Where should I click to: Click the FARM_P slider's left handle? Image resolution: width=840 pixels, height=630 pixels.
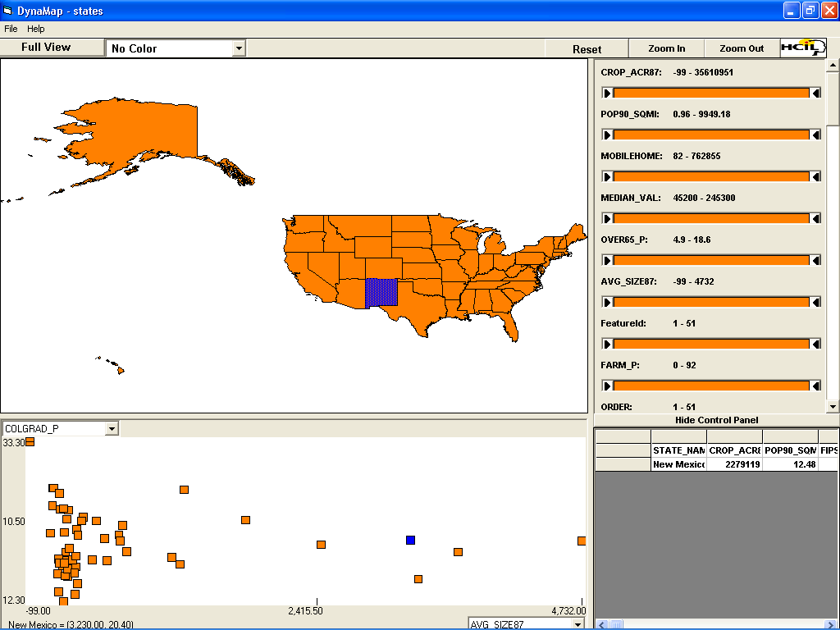(607, 386)
